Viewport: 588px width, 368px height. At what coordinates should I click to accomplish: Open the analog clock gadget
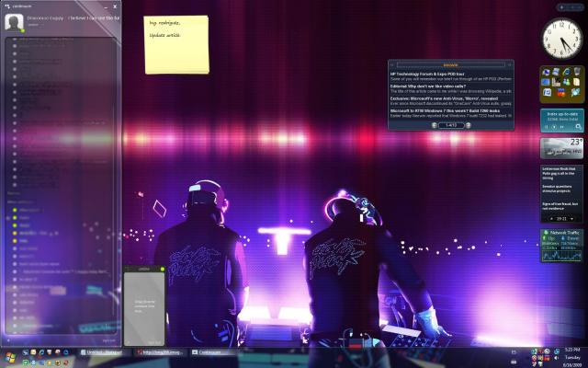point(561,39)
